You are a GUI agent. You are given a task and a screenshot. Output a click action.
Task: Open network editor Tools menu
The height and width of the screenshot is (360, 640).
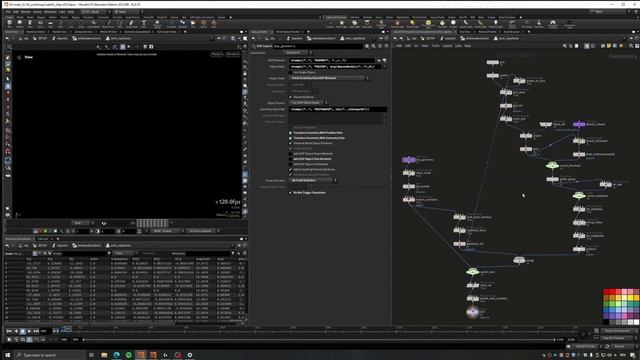(x=436, y=46)
